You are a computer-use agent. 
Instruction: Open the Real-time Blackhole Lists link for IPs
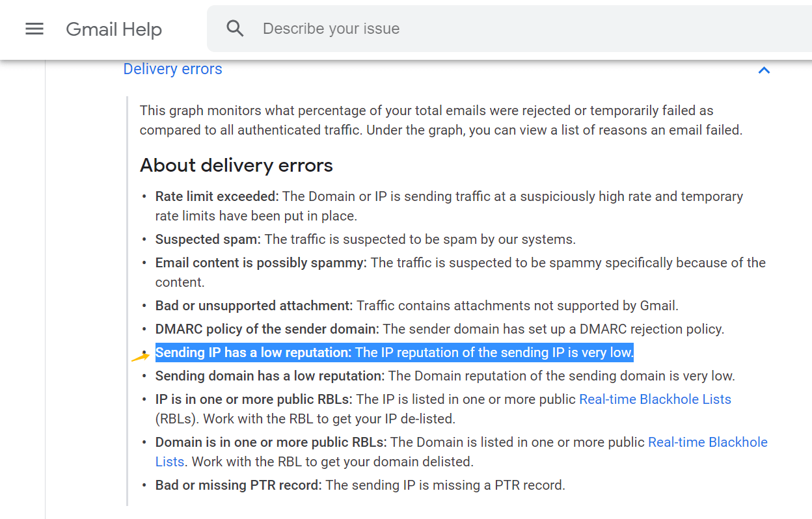[655, 399]
